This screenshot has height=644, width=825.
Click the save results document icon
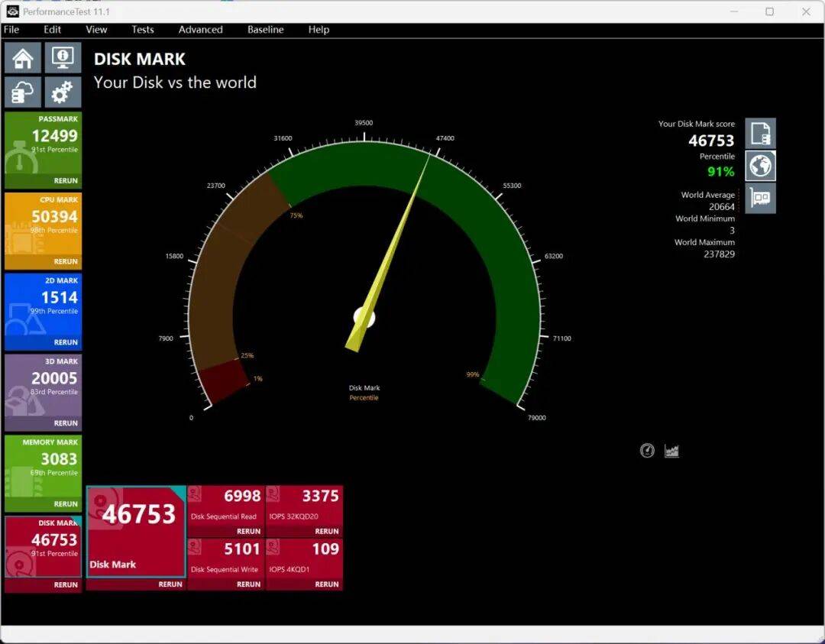[x=760, y=133]
